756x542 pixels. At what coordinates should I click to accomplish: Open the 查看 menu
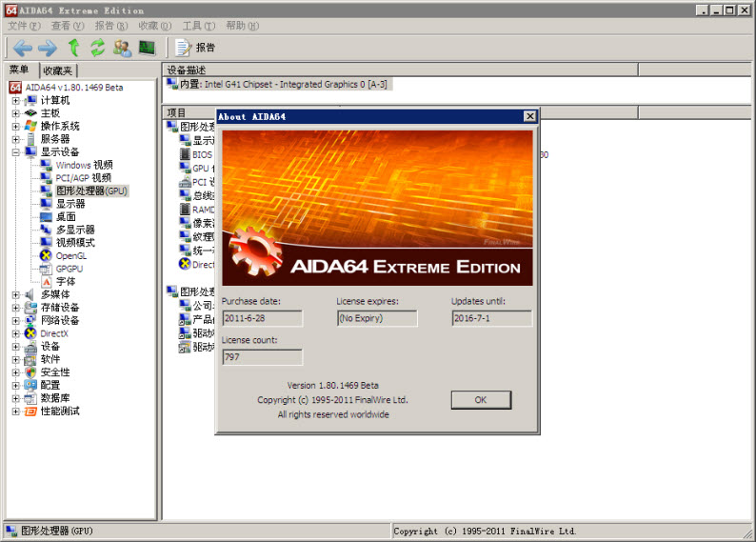68,26
